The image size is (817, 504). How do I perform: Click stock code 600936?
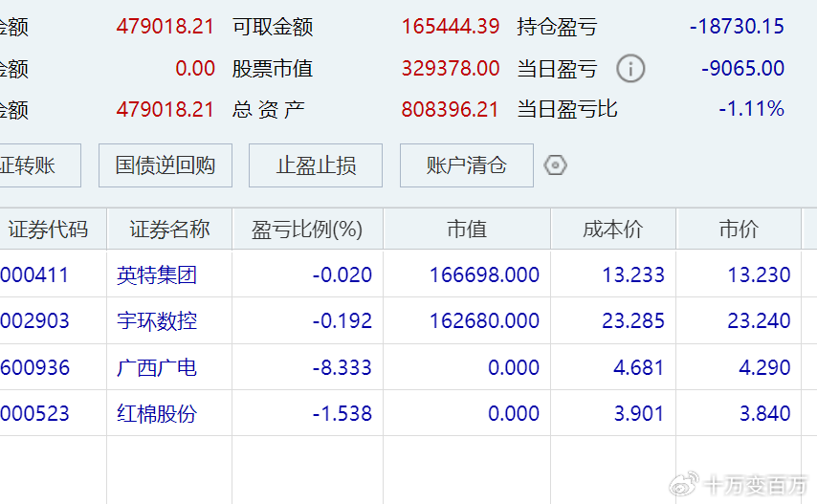click(x=34, y=367)
